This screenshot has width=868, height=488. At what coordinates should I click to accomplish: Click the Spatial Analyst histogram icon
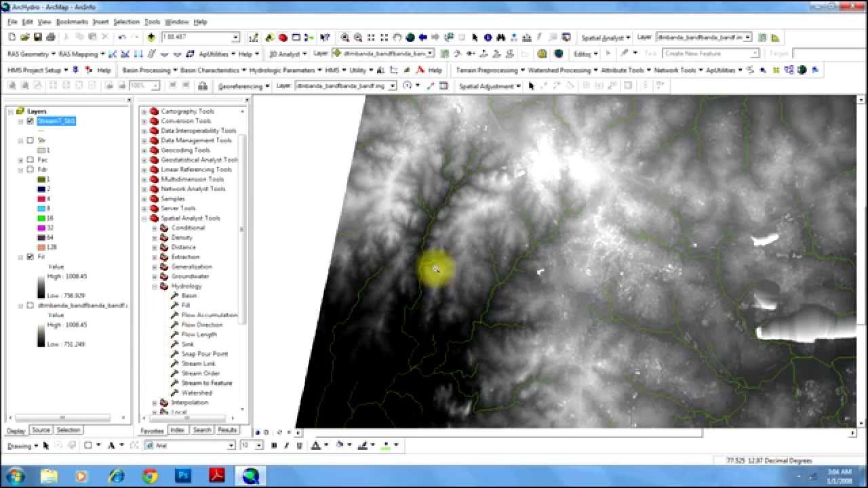click(775, 37)
